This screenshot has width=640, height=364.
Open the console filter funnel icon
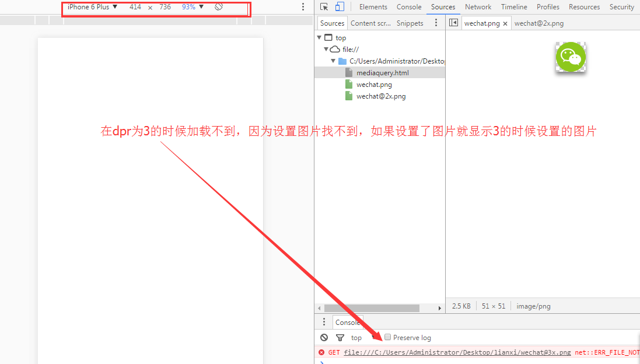[340, 338]
